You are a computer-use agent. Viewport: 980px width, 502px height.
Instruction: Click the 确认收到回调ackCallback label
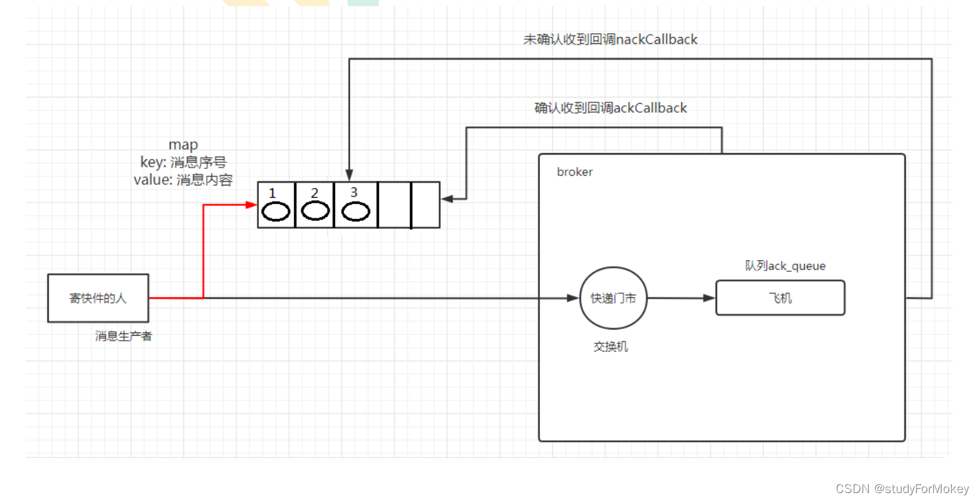(611, 108)
